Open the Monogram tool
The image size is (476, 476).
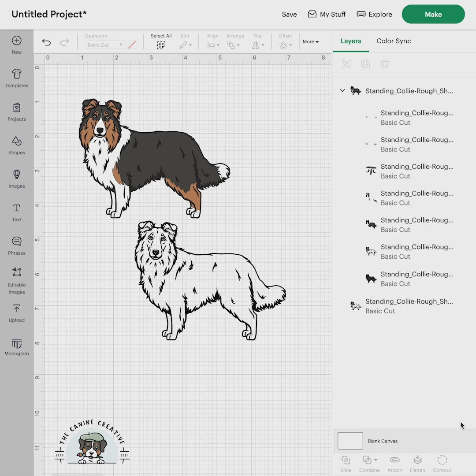click(x=16, y=347)
